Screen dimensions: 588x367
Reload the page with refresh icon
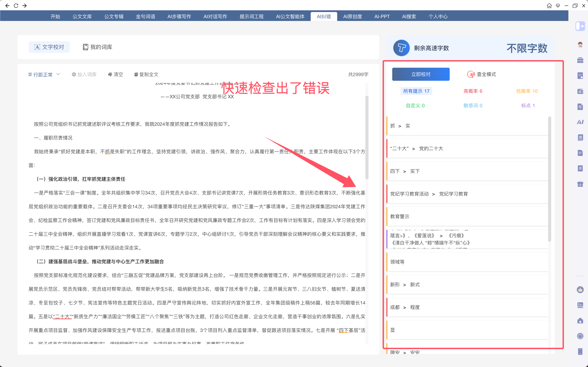coord(16,5)
